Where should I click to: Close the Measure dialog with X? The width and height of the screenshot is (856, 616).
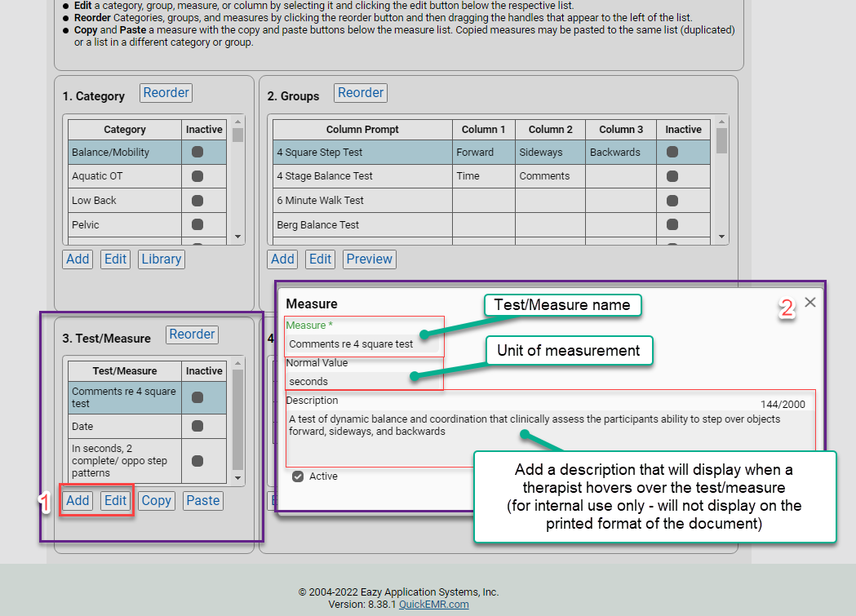click(x=810, y=302)
